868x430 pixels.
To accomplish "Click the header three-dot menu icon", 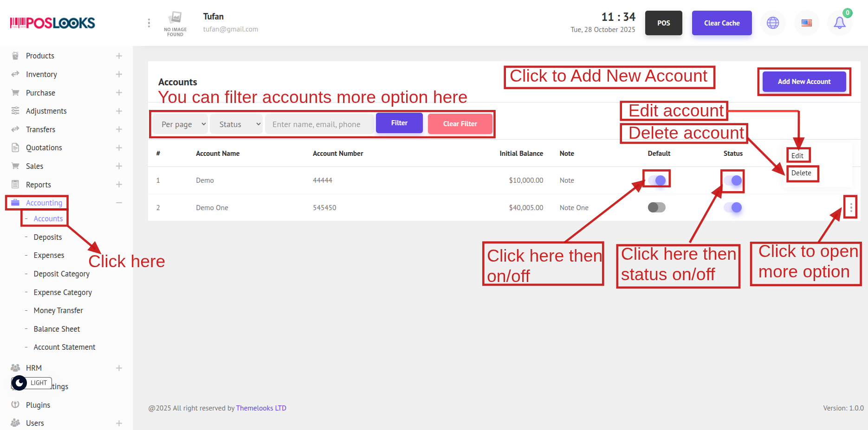I will (149, 23).
